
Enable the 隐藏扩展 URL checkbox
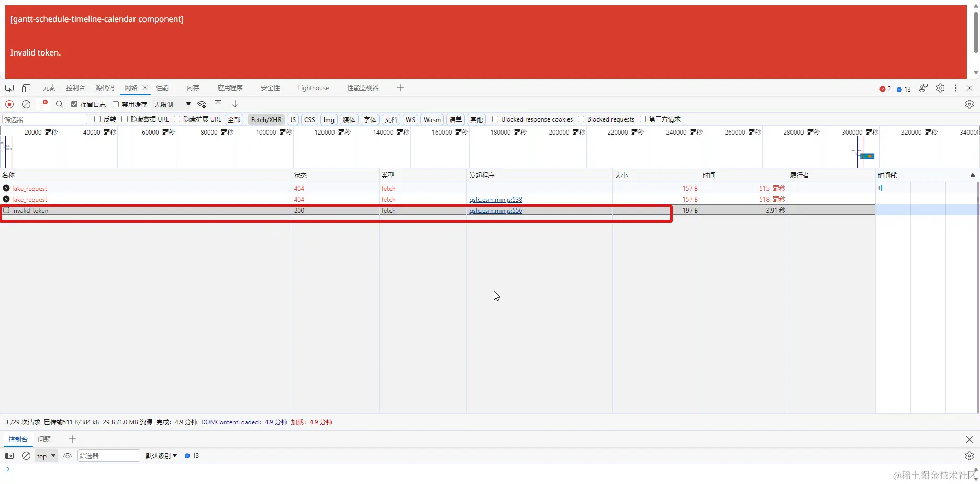[x=177, y=119]
